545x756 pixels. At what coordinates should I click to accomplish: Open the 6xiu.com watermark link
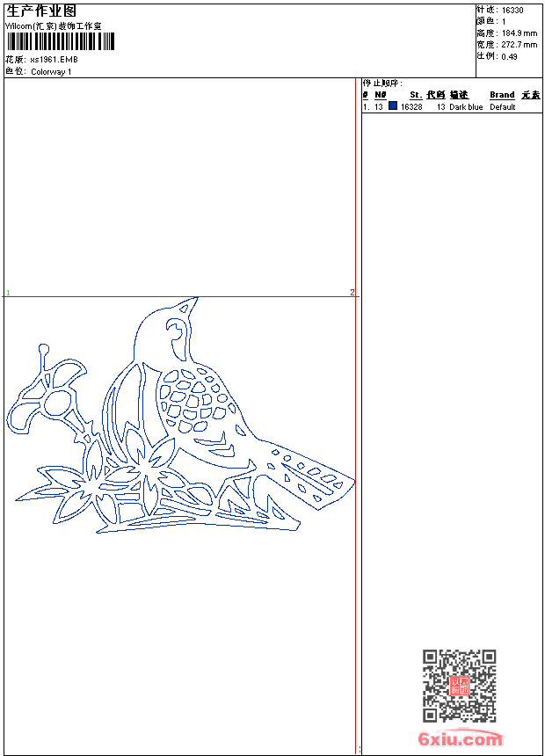(x=460, y=739)
